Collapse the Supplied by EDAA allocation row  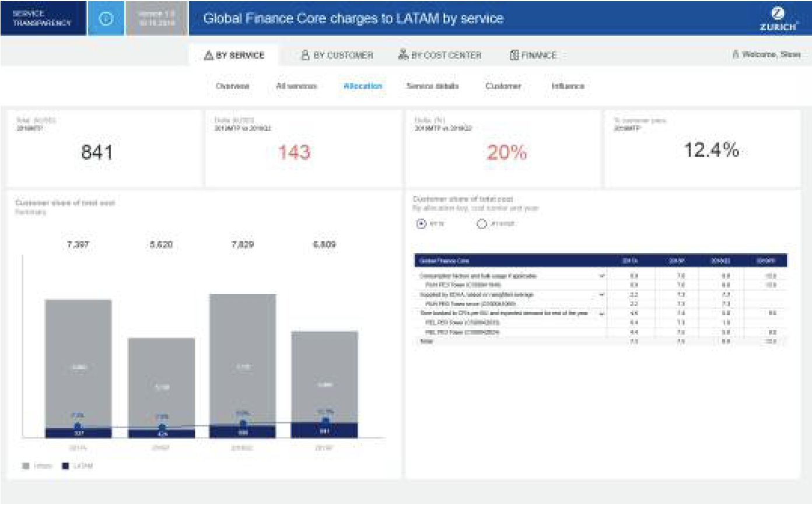tap(601, 295)
